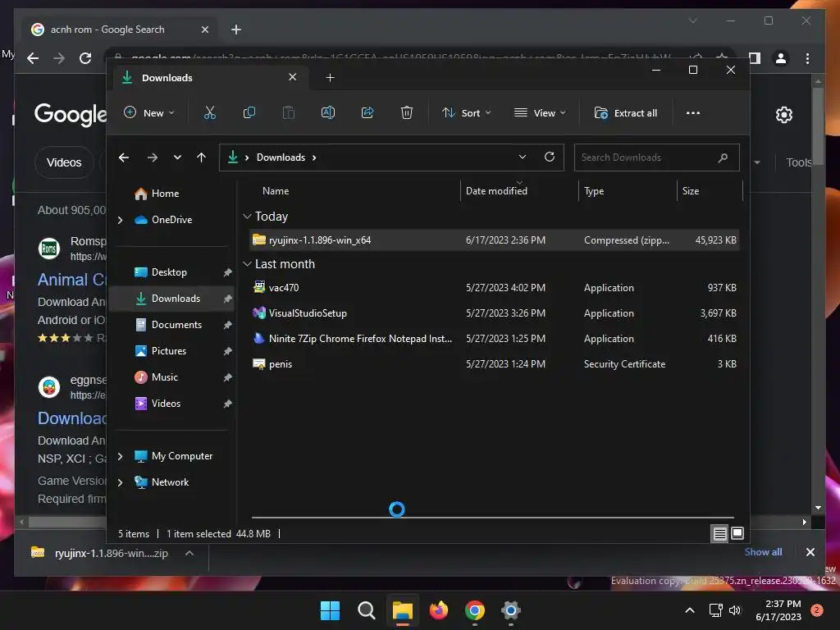This screenshot has width=840, height=630.
Task: Click the Paste clipboard icon
Action: point(288,113)
